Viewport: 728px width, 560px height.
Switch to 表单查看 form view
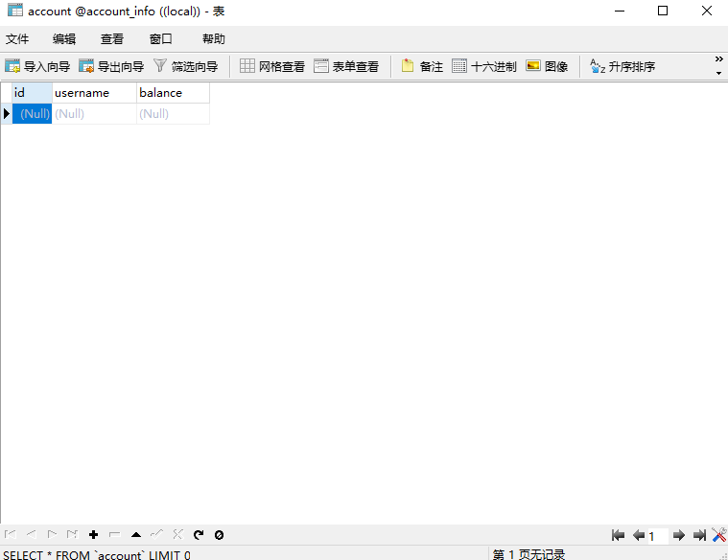pyautogui.click(x=346, y=66)
